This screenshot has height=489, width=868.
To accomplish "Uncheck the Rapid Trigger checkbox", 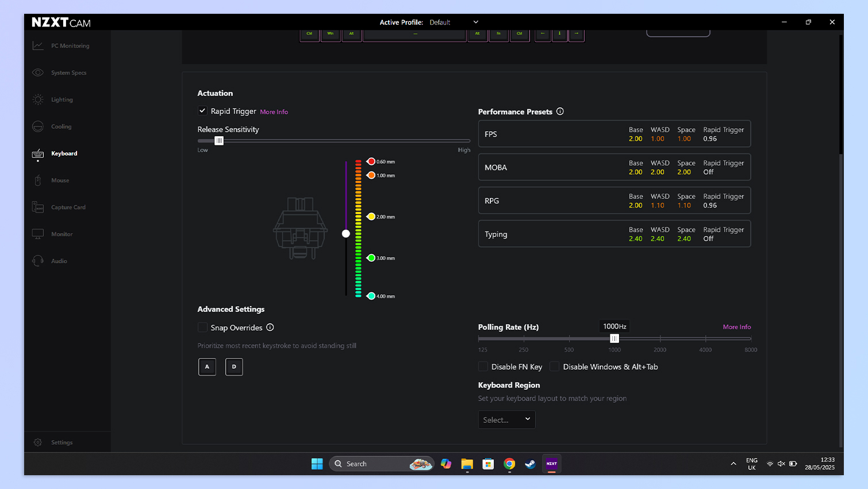I will coord(202,111).
